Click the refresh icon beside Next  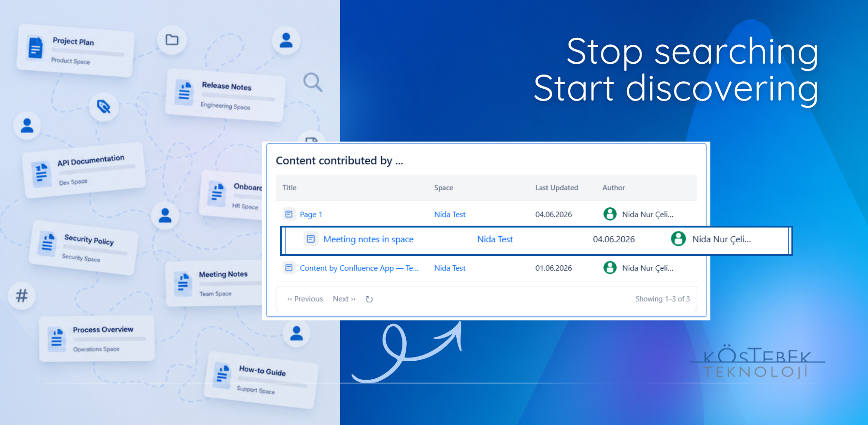[x=369, y=299]
